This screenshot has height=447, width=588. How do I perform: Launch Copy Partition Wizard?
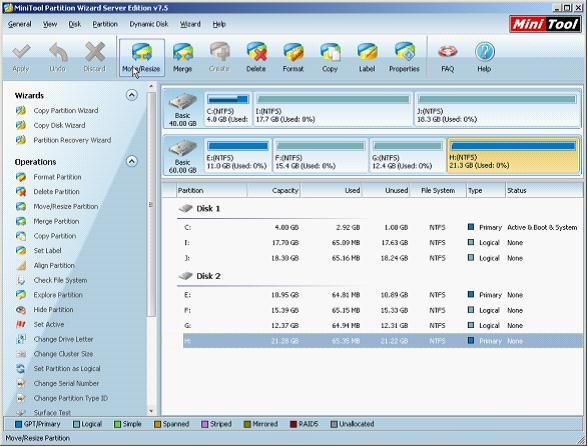57,111
